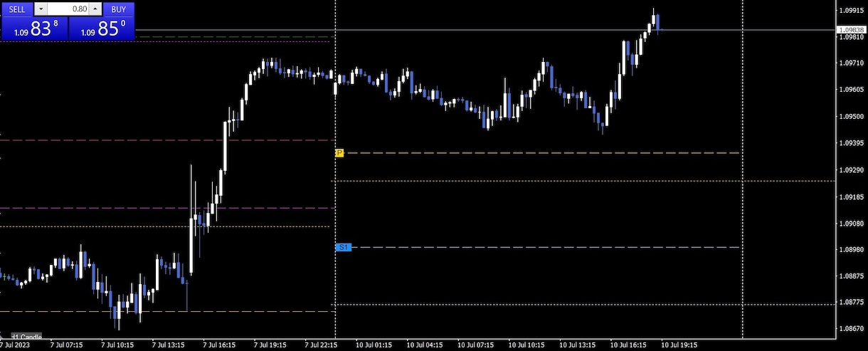
Task: Click the 10 Jul 13:15 time label
Action: (x=578, y=345)
